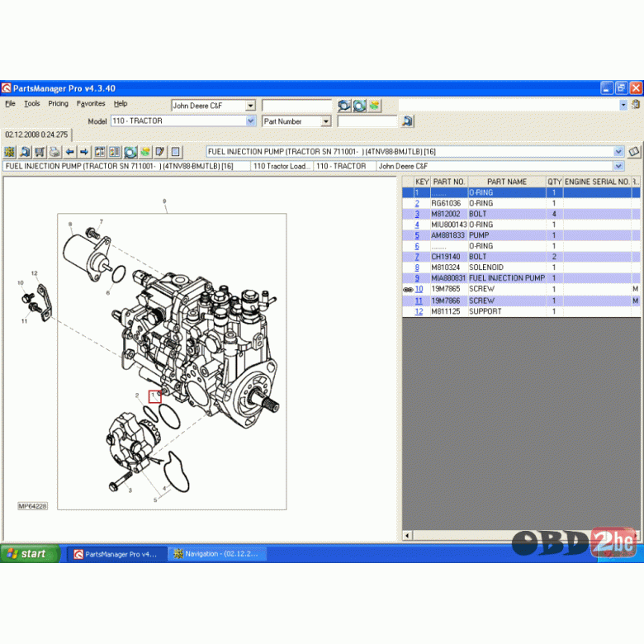Viewport: 644px width, 644px height.
Task: Open the notes pencil toolbar icon
Action: 160,152
